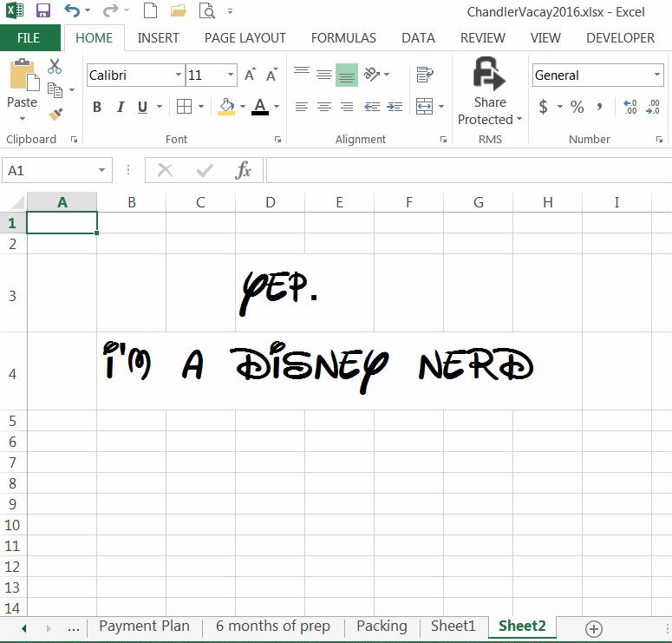Switch to the DATA tab
The image size is (672, 643).
pos(418,38)
